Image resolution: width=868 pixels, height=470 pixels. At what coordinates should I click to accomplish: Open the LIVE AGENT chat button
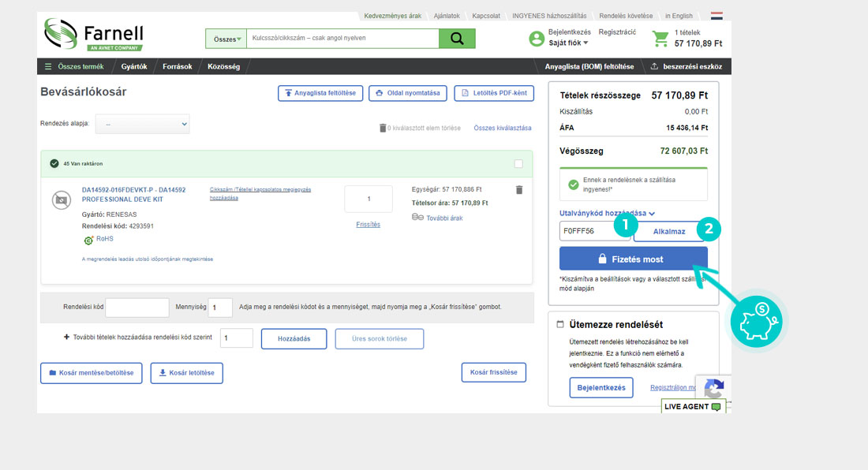click(x=692, y=406)
